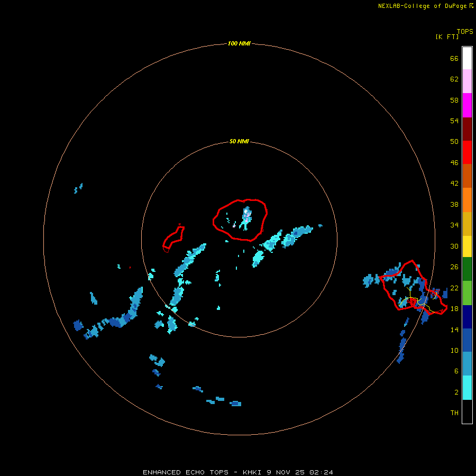The height and width of the screenshot is (476, 476).
Task: Click the "02:24" time in the caption
Action: tap(321, 472)
